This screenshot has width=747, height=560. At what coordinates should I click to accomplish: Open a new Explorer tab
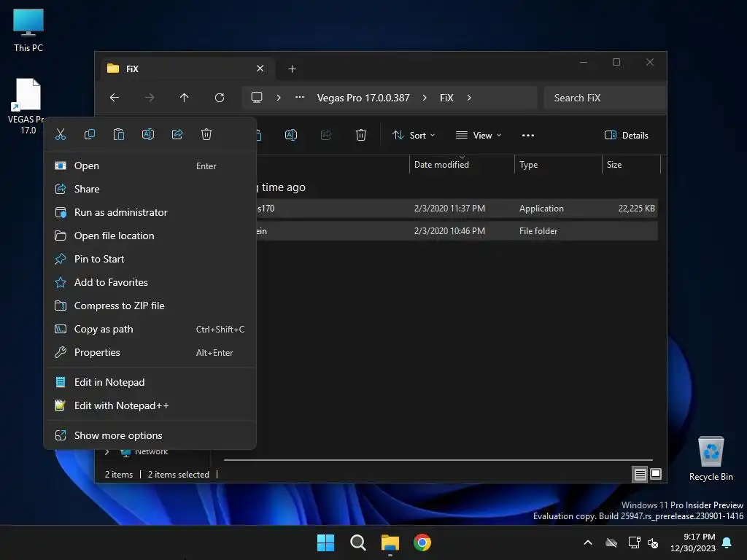pos(292,69)
